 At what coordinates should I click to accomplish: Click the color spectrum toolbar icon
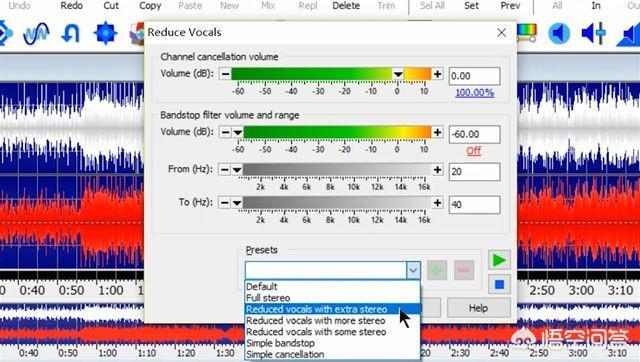(527, 33)
